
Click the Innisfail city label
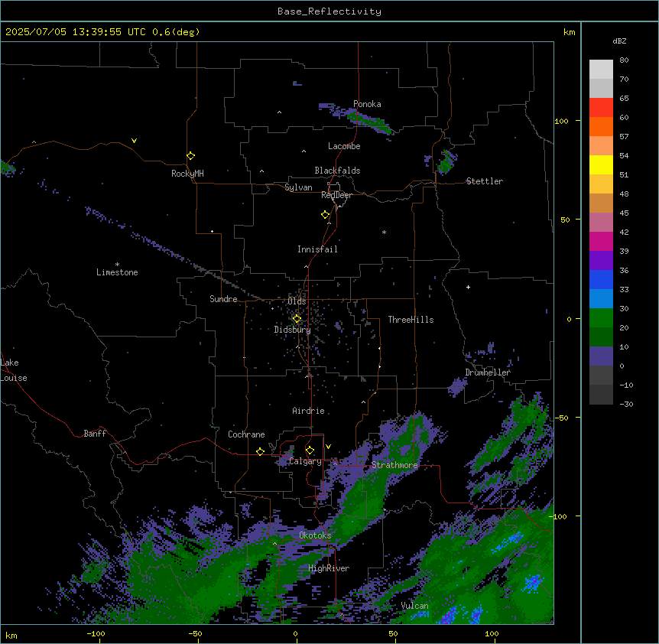coord(317,249)
